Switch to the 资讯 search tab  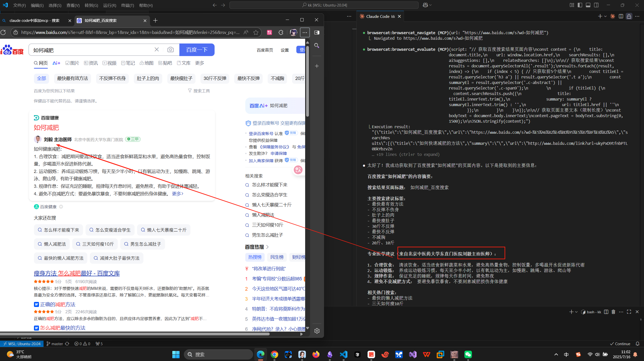(x=91, y=63)
